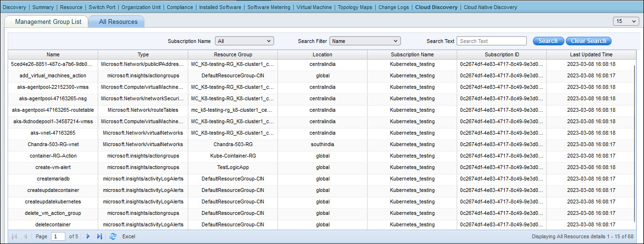Open the Search Filter dropdown
The height and width of the screenshot is (244, 644).
365,41
